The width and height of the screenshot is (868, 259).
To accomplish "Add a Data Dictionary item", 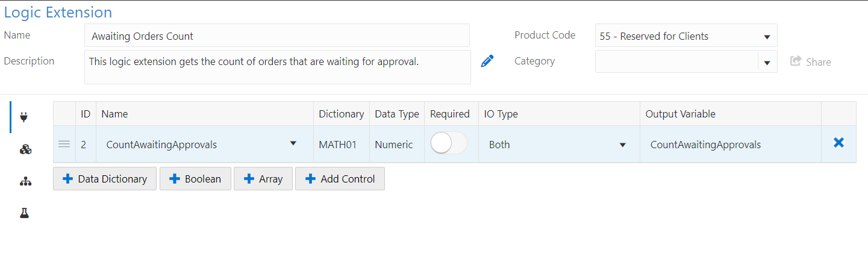I will 105,179.
